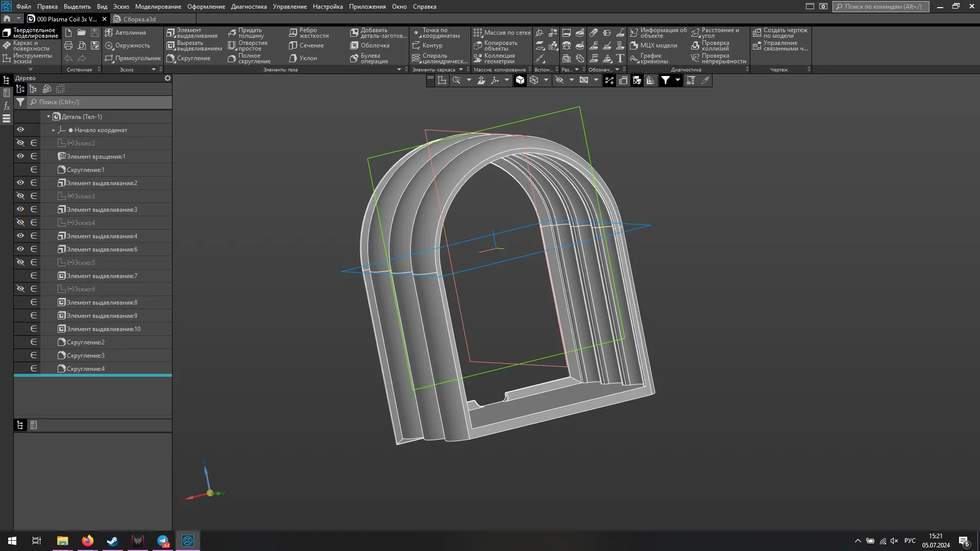
Task: Show hidden Эскиз:3 via eye icon
Action: point(20,196)
